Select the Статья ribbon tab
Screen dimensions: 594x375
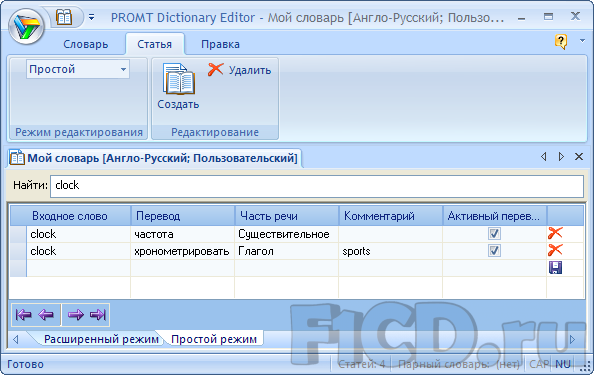[155, 44]
